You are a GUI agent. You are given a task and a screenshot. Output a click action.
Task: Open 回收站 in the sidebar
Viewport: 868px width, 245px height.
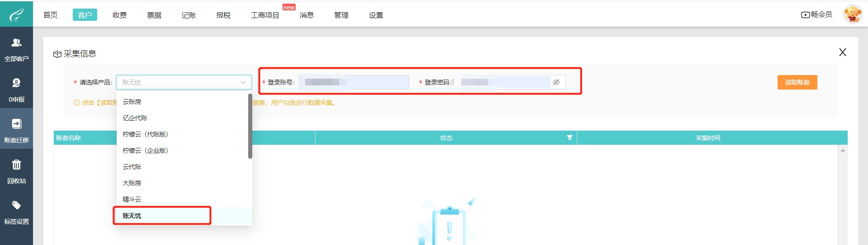(x=16, y=171)
